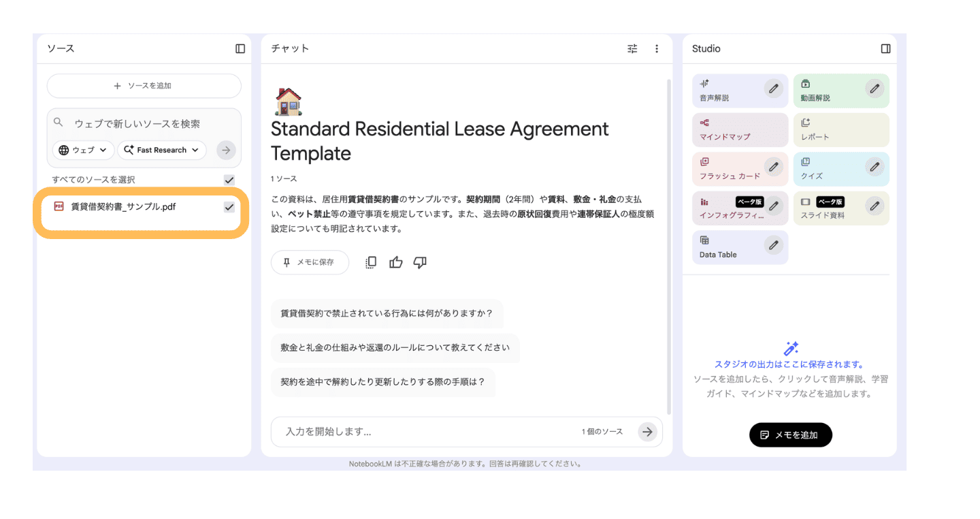Open the マインドマップ studio tile
This screenshot has height=519, width=980.
pyautogui.click(x=740, y=130)
